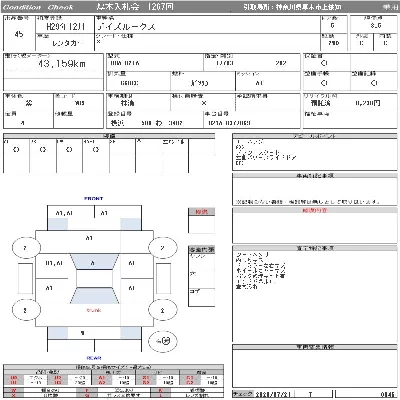
Task: Select the red trunk label
Action: click(x=94, y=310)
